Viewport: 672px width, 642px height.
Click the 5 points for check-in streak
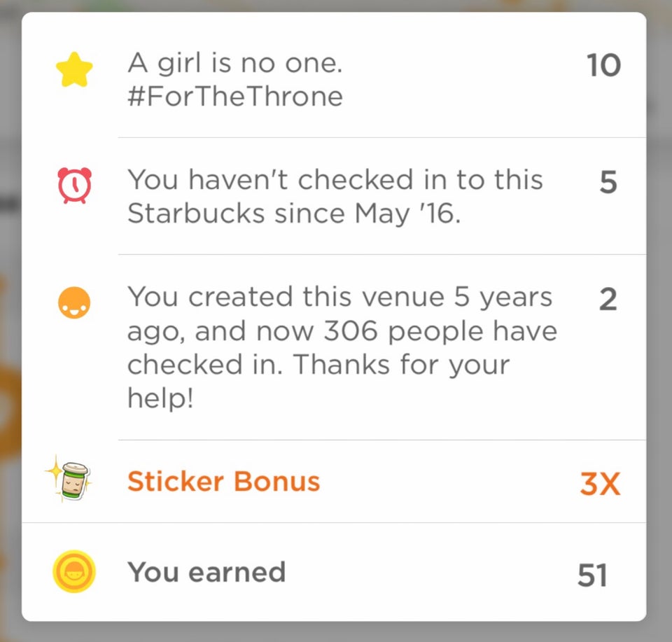click(608, 181)
